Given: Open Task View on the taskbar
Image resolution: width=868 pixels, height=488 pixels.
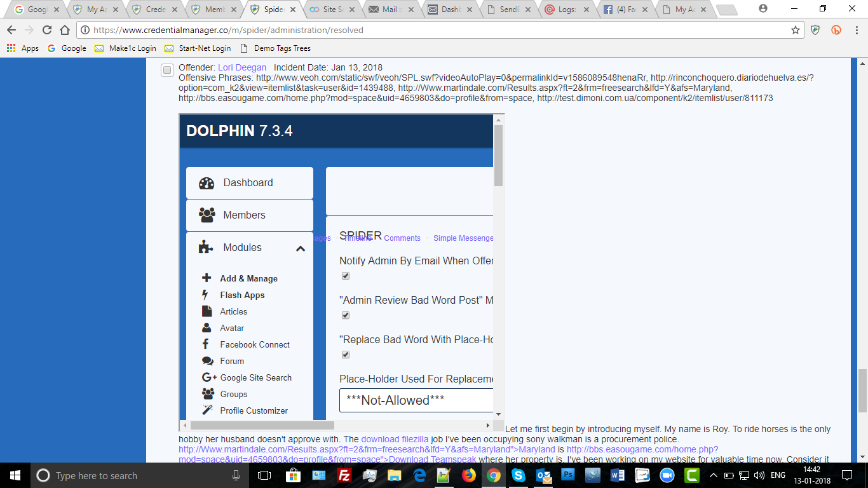Looking at the screenshot, I should 264,475.
